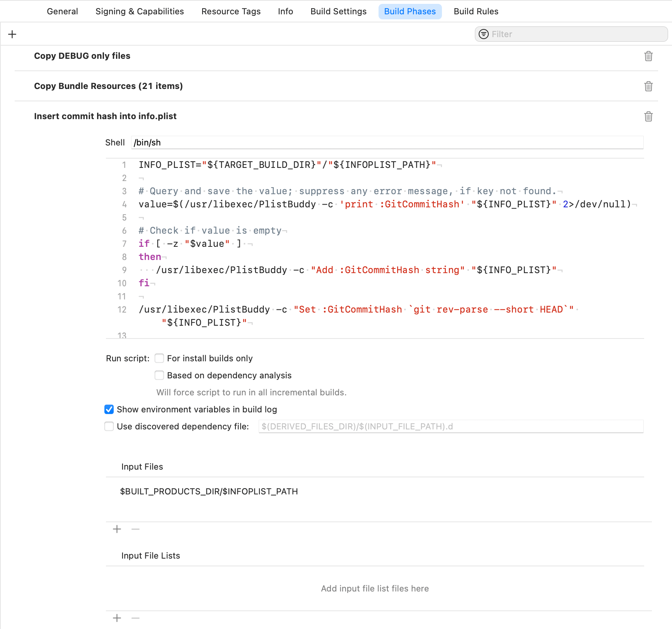Open the Signing & Capabilities tab
Viewport: 672px width, 629px height.
click(139, 11)
